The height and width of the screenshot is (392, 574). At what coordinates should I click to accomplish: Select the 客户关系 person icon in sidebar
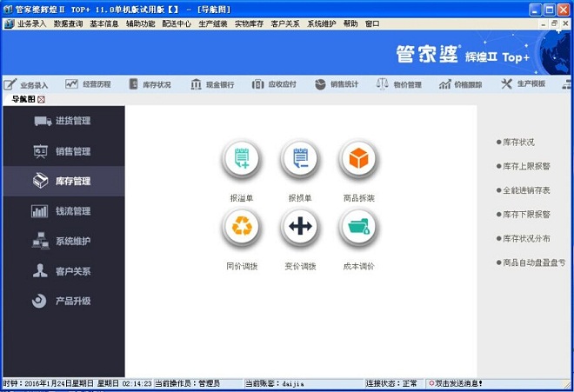point(40,271)
